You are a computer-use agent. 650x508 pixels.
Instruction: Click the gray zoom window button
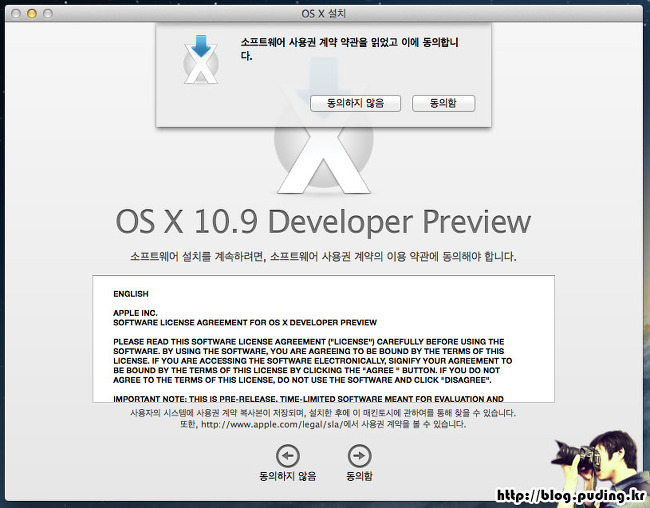click(48, 14)
